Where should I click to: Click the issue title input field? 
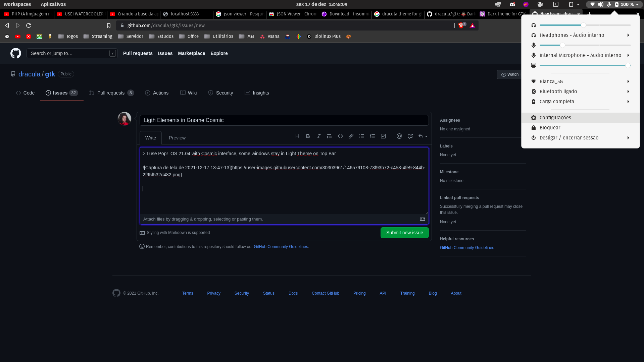284,120
